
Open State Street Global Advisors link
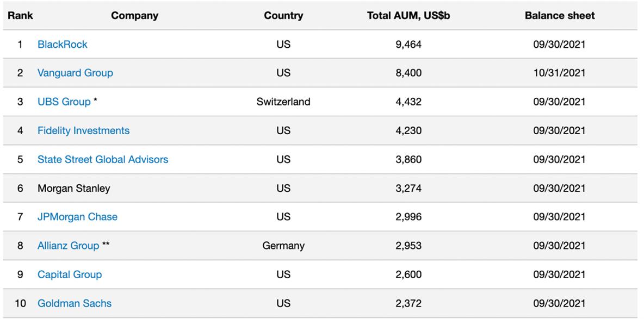pos(102,159)
